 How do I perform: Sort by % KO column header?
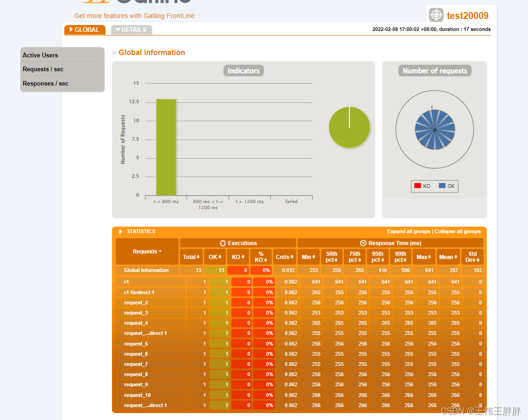tap(261, 257)
